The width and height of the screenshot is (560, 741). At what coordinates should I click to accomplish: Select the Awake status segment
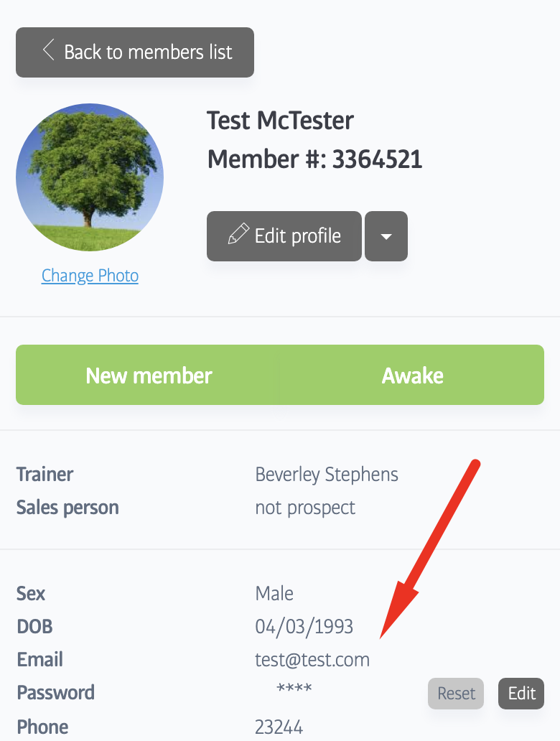click(x=412, y=376)
